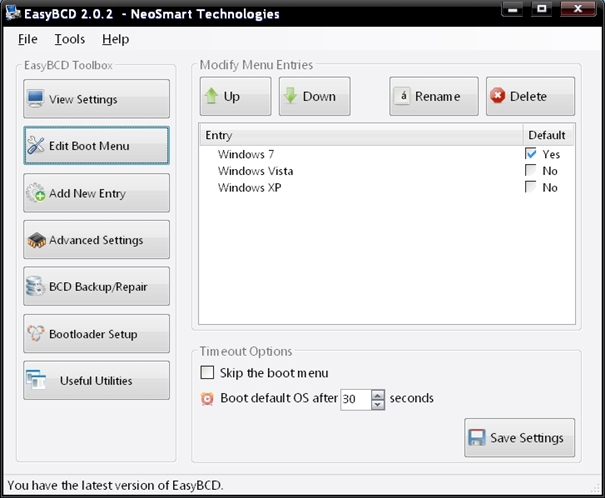Click the windows icon on Useful Utilities

36,380
